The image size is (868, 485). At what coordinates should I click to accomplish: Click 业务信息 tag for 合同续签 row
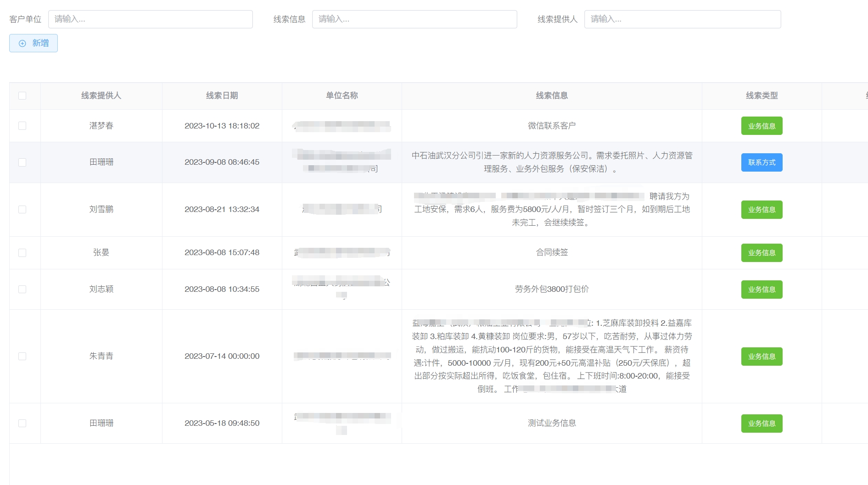[x=762, y=253]
